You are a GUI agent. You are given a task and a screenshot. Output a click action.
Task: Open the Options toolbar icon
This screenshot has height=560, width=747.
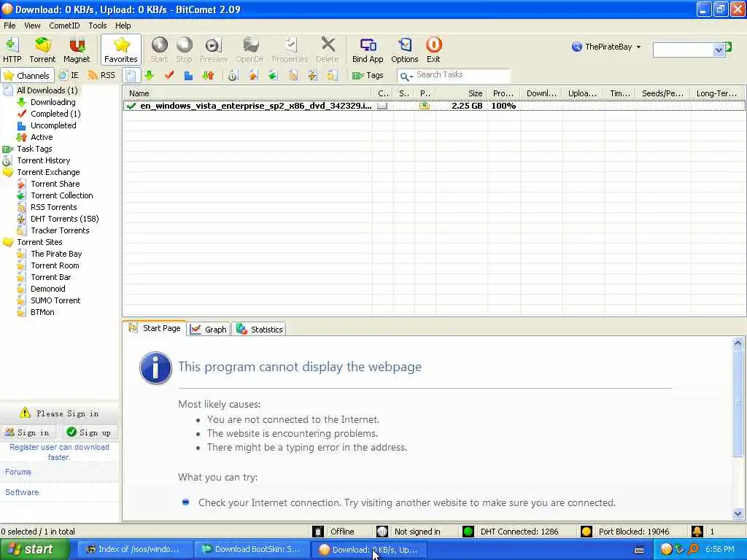404,50
